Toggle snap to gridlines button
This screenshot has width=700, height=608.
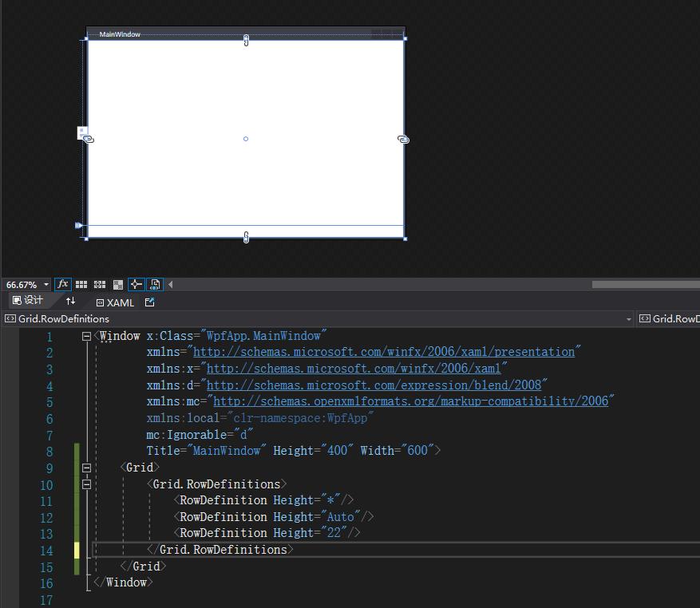100,284
